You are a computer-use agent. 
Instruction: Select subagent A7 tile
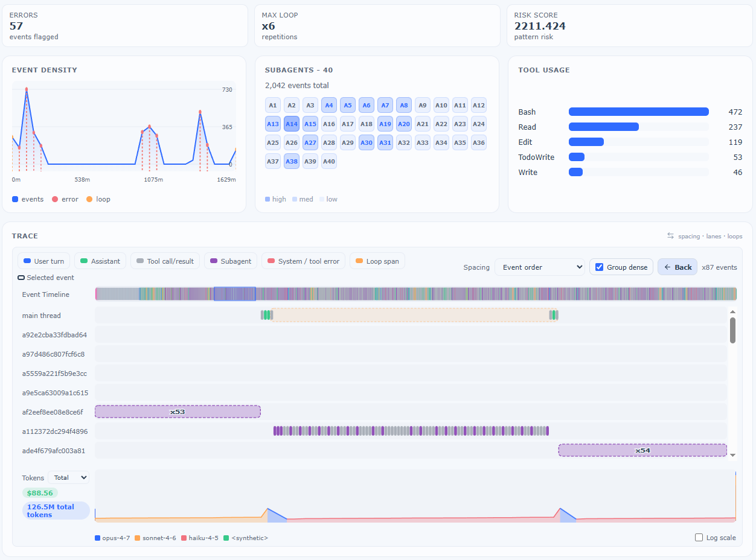coord(385,106)
